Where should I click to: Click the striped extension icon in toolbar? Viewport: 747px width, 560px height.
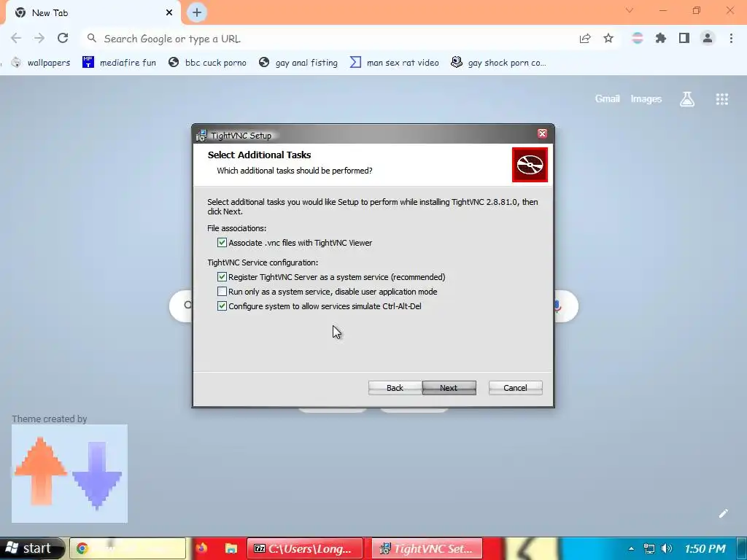(x=638, y=38)
